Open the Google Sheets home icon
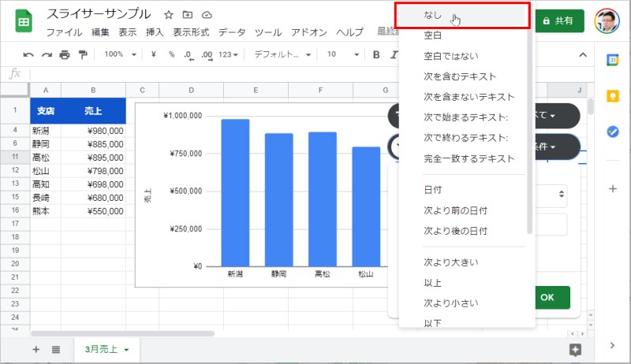The width and height of the screenshot is (631, 364). pos(24,21)
